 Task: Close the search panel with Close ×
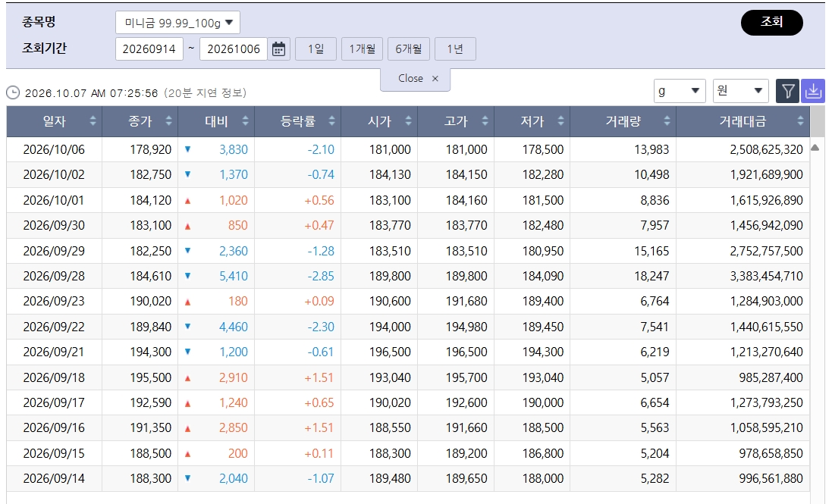(x=416, y=78)
